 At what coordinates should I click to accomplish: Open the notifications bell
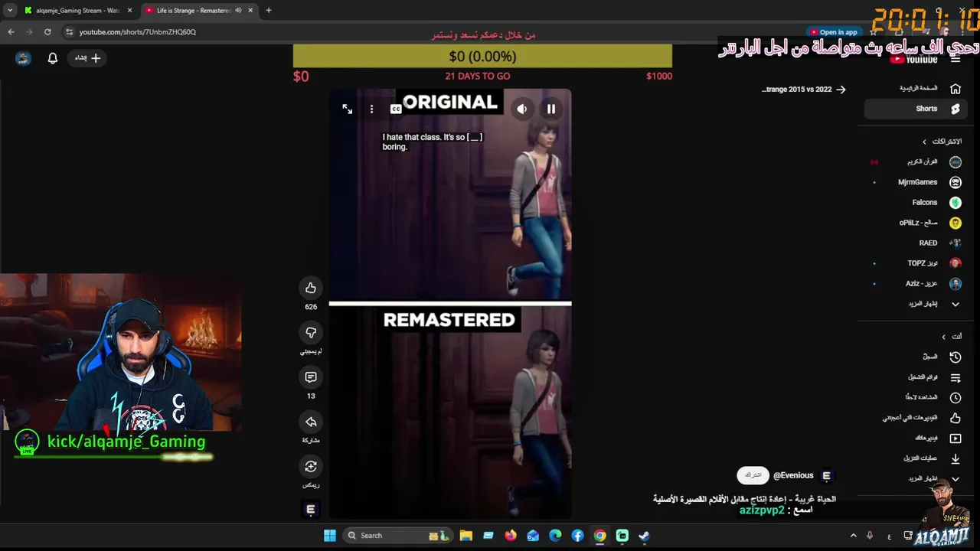click(53, 58)
